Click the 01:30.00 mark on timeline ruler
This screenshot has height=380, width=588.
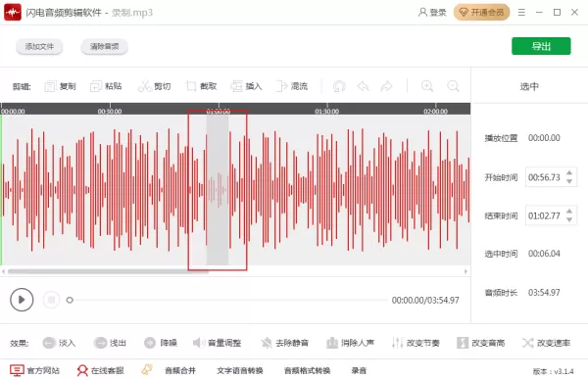[327, 112]
